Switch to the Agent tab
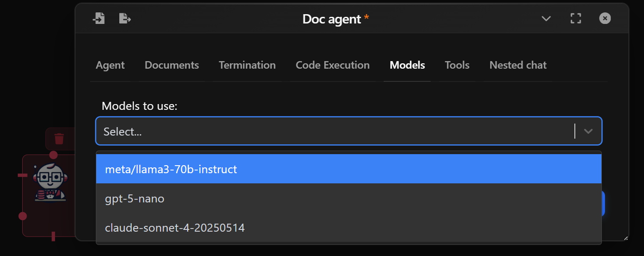 tap(110, 65)
